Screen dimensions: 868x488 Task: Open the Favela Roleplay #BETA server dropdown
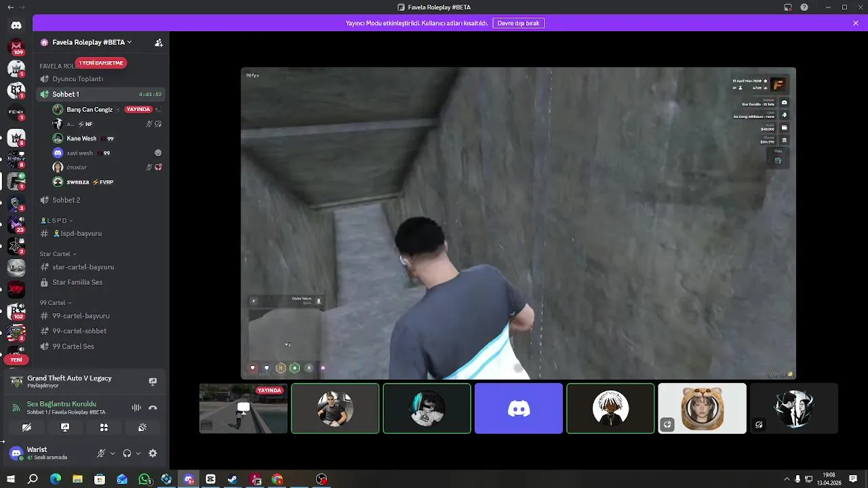click(x=92, y=42)
